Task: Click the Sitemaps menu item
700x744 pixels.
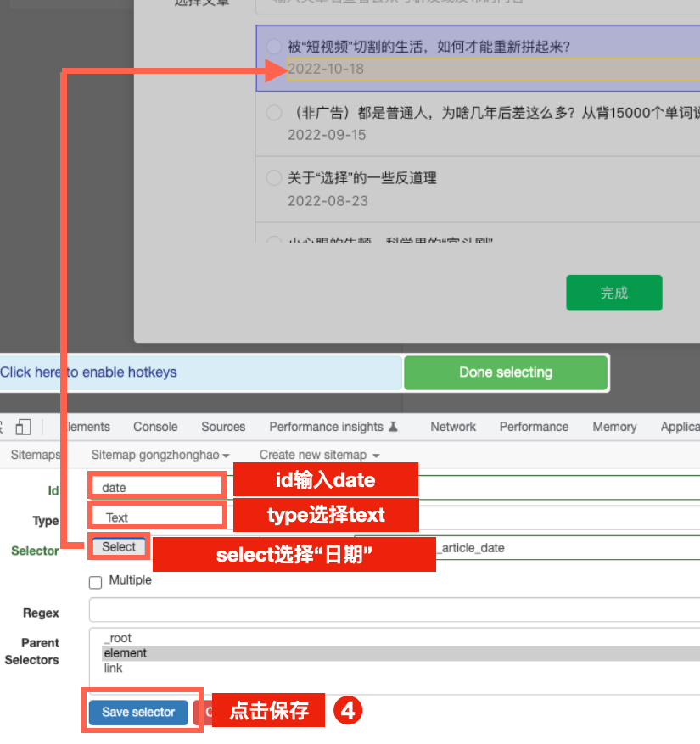Action: [35, 455]
